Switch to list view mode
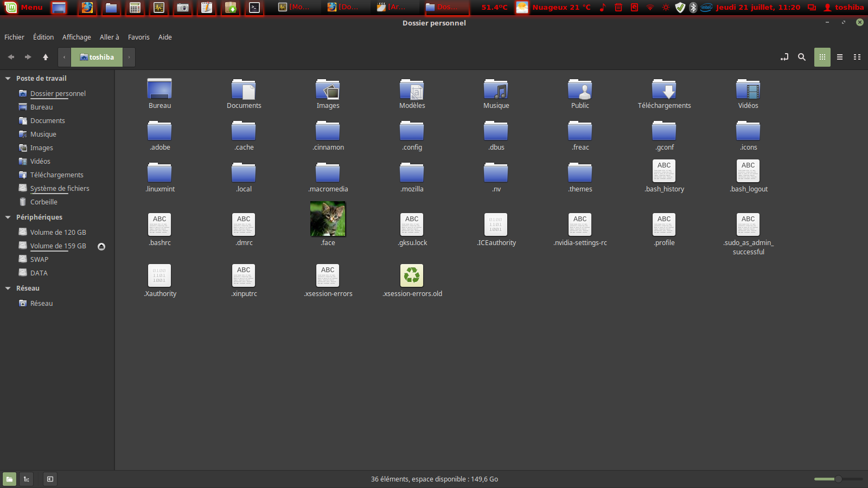Screen dimensions: 868x488 coord(840,57)
